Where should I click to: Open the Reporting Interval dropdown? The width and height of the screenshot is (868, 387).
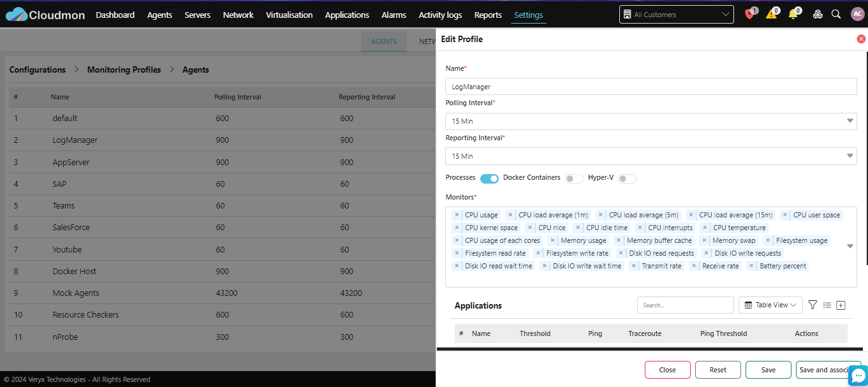point(651,156)
